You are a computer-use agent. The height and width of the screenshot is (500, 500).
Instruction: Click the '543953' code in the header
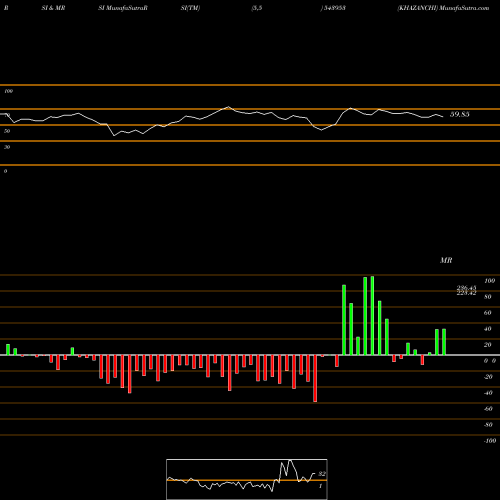(334, 8)
